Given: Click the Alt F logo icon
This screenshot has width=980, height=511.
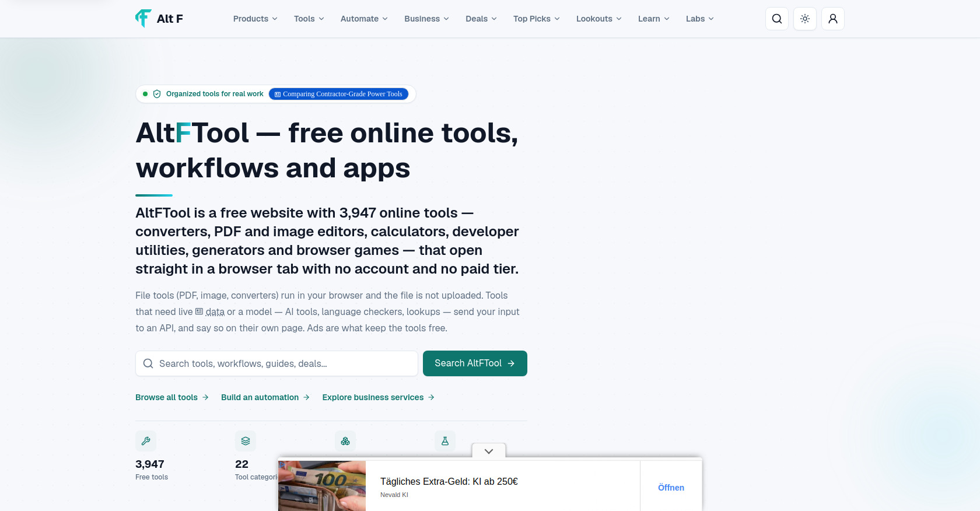Looking at the screenshot, I should 143,19.
